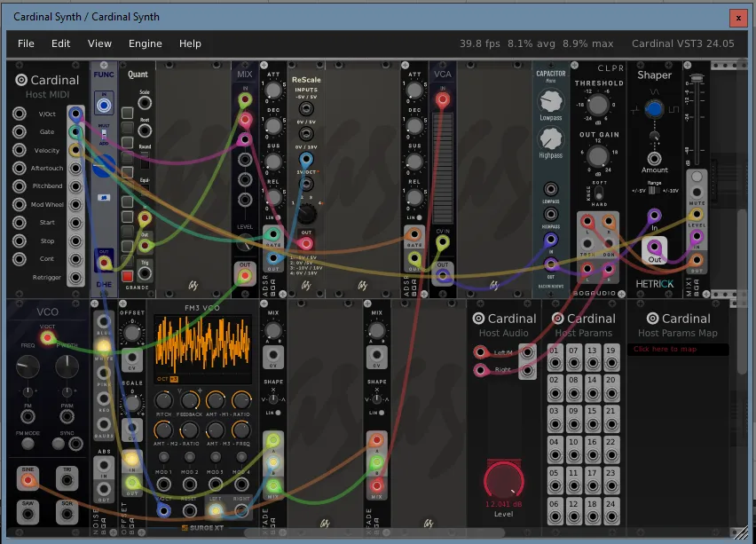This screenshot has width=756, height=544.
Task: Click the Quant module Trig jack
Action: [x=145, y=273]
